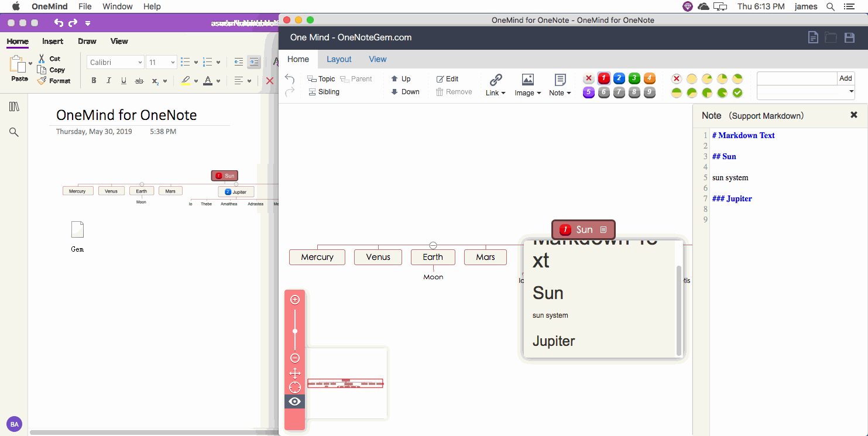Close the Note Markdown panel
The height and width of the screenshot is (436, 868).
[854, 115]
